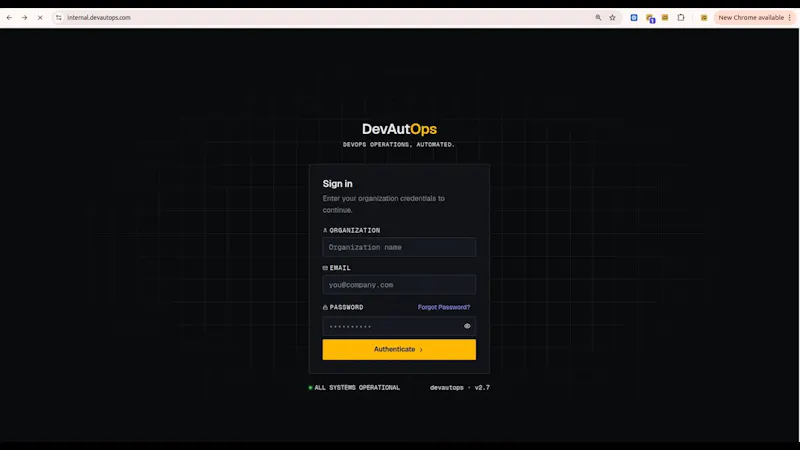Focus the Email input field
The image size is (800, 450).
399,285
